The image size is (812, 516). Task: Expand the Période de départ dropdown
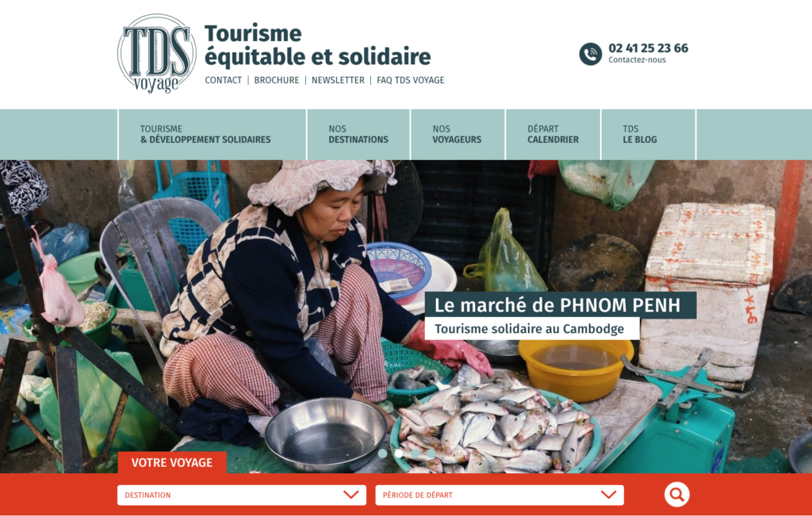[x=500, y=495]
